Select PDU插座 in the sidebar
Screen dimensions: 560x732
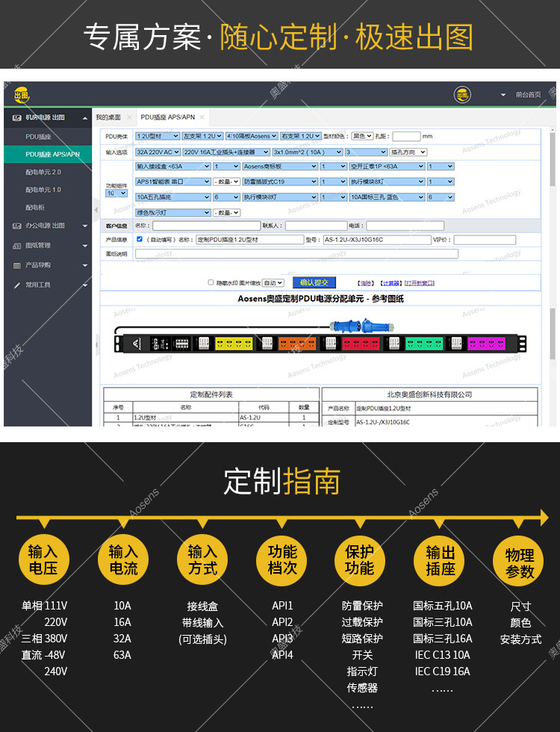tap(39, 137)
